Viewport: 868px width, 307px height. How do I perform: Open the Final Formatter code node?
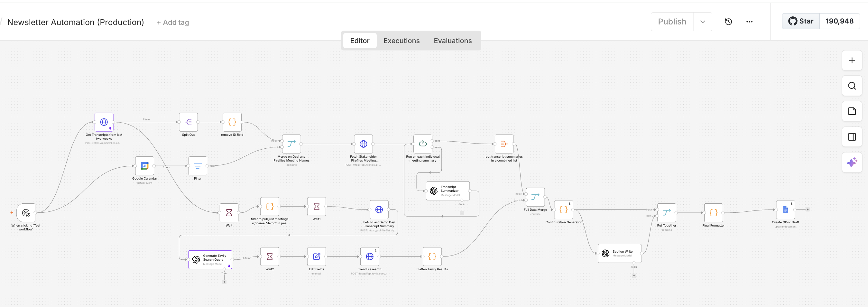coord(713,213)
